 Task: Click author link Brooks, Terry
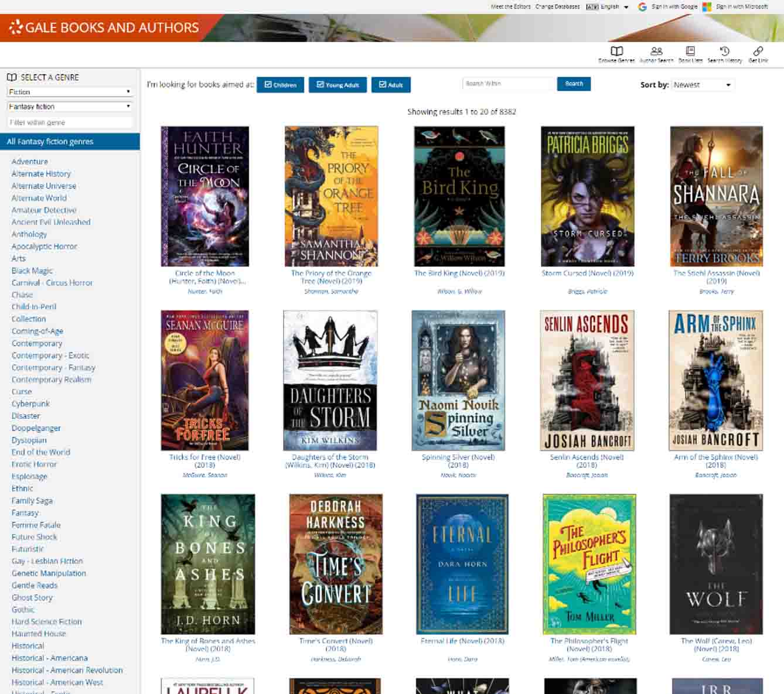[716, 291]
